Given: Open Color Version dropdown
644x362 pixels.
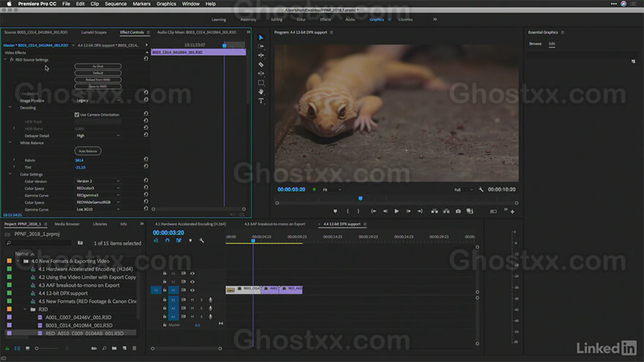Looking at the screenshot, I should 98,181.
